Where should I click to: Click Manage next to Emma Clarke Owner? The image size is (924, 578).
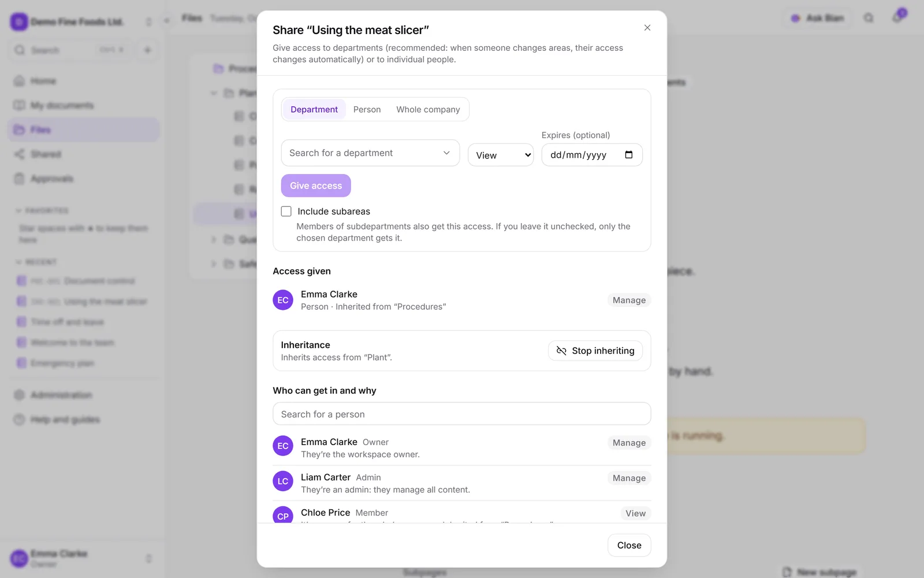[x=629, y=443]
